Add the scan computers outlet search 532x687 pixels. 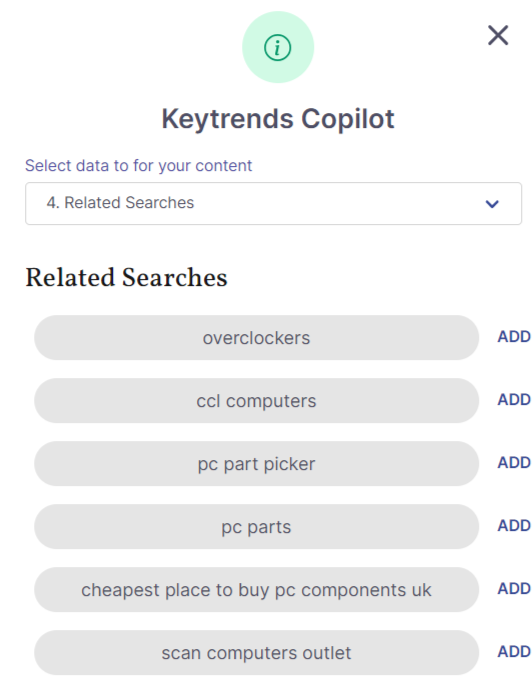pos(514,652)
